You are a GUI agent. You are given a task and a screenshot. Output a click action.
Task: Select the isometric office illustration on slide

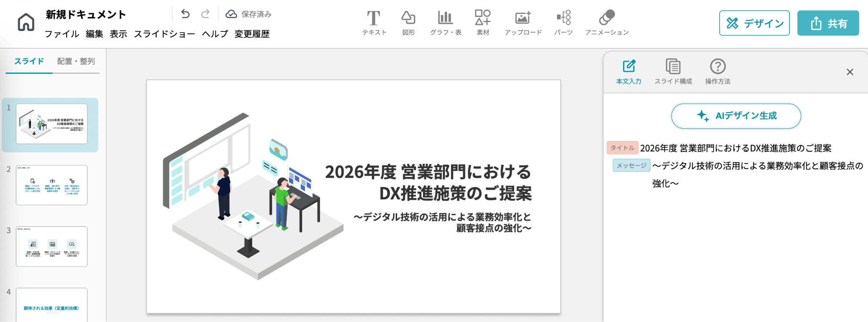pyautogui.click(x=253, y=196)
